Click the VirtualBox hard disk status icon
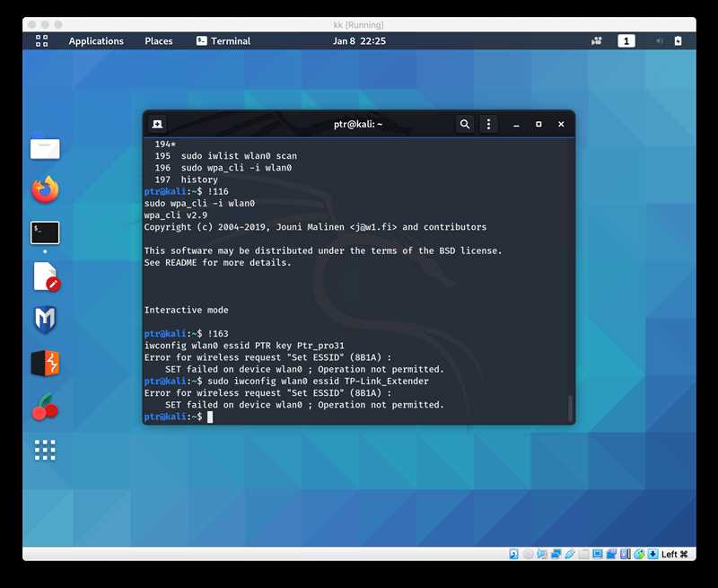This screenshot has height=588, width=718. (513, 554)
